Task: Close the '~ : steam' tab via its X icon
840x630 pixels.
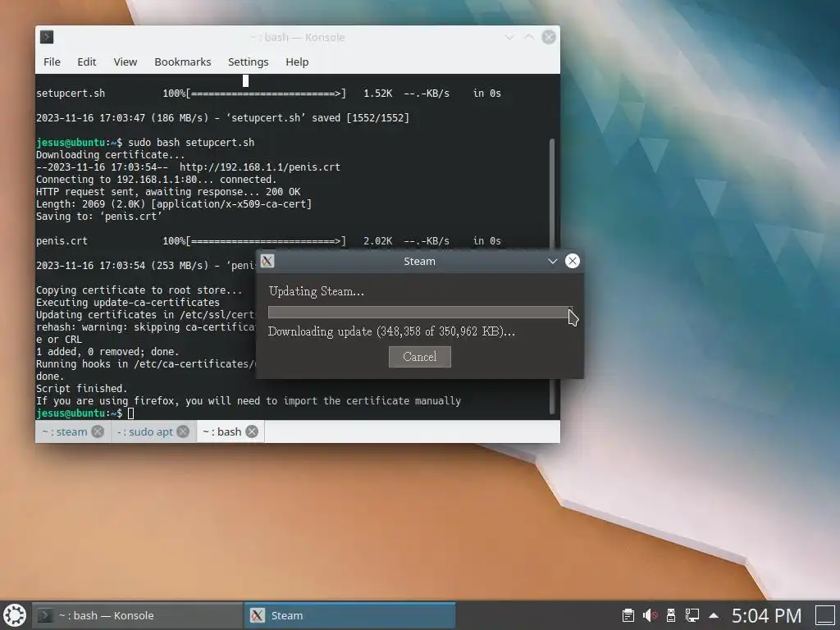Action: tap(98, 431)
